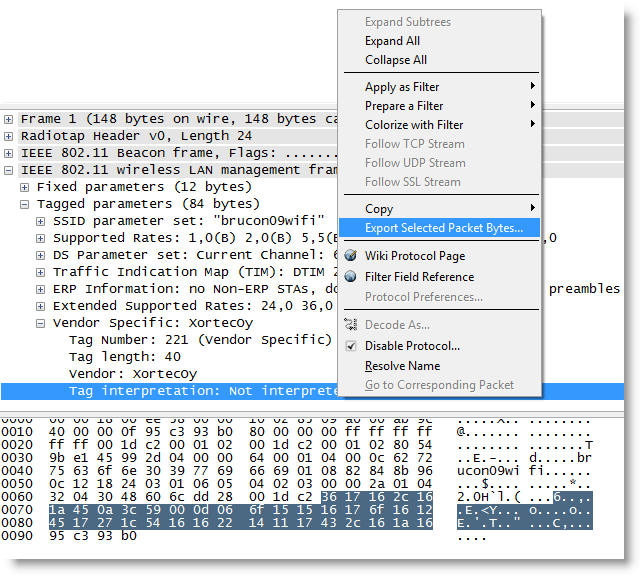Choose Disable Protocol menu entry
The height and width of the screenshot is (575, 640).
[440, 346]
